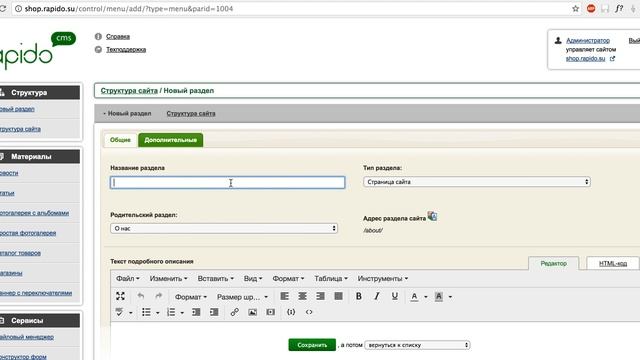640x360 pixels.
Task: Open the Родительский раздел dropdown
Action: [x=224, y=229]
